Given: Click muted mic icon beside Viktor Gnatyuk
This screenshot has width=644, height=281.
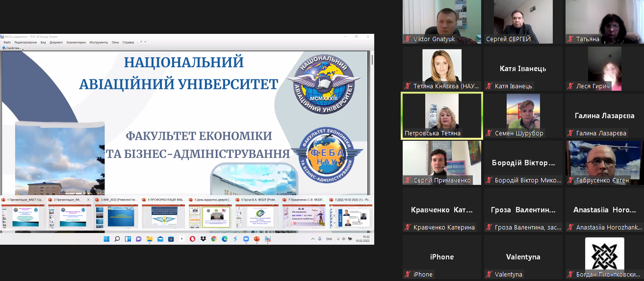Looking at the screenshot, I should tap(408, 39).
